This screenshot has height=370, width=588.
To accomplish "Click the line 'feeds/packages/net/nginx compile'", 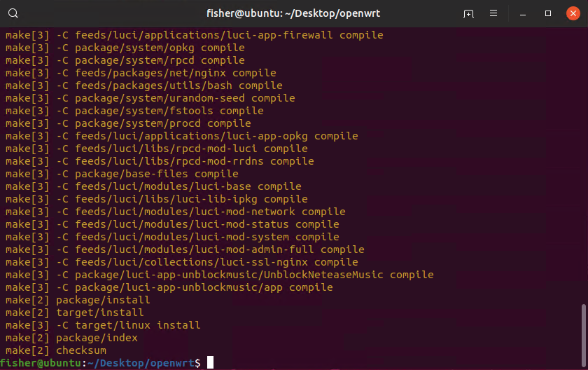I will 141,73.
